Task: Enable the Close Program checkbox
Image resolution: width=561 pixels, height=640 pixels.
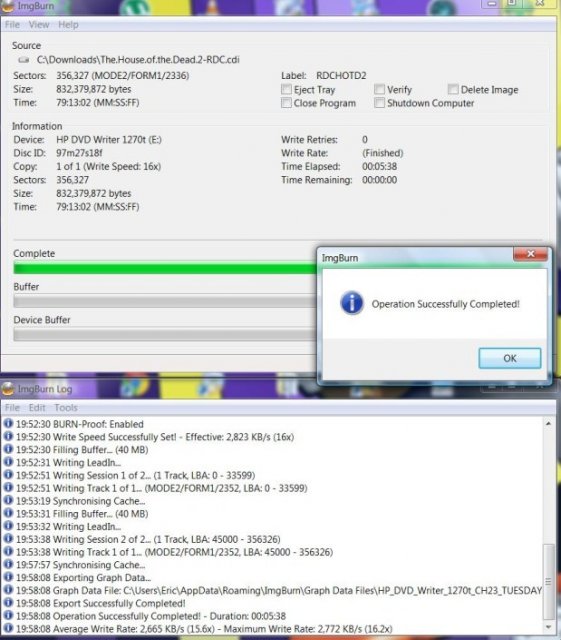Action: (x=286, y=102)
